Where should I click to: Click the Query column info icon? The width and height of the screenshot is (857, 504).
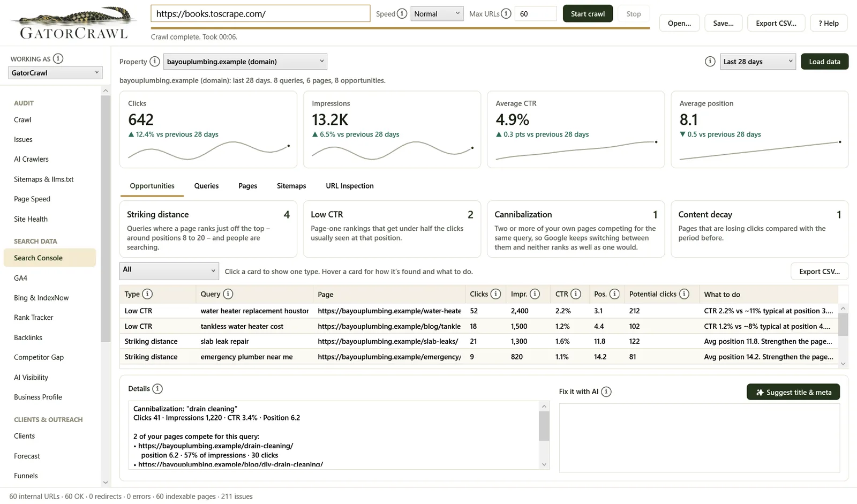(x=228, y=294)
